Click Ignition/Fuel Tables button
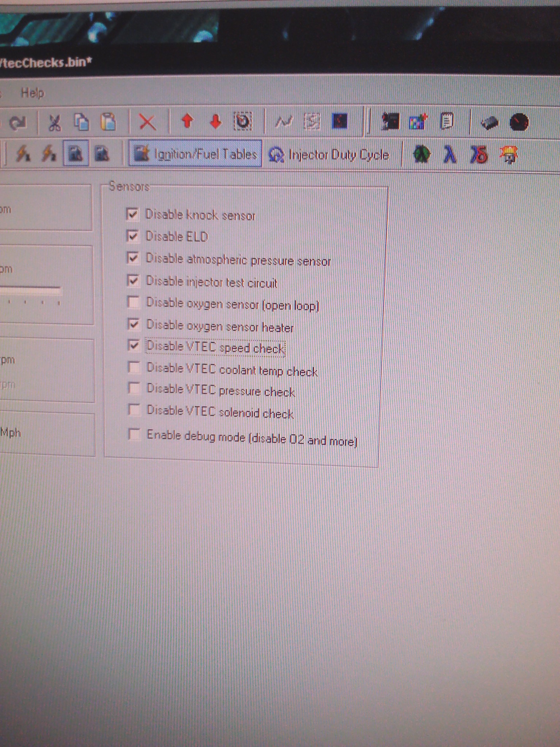 tap(195, 154)
